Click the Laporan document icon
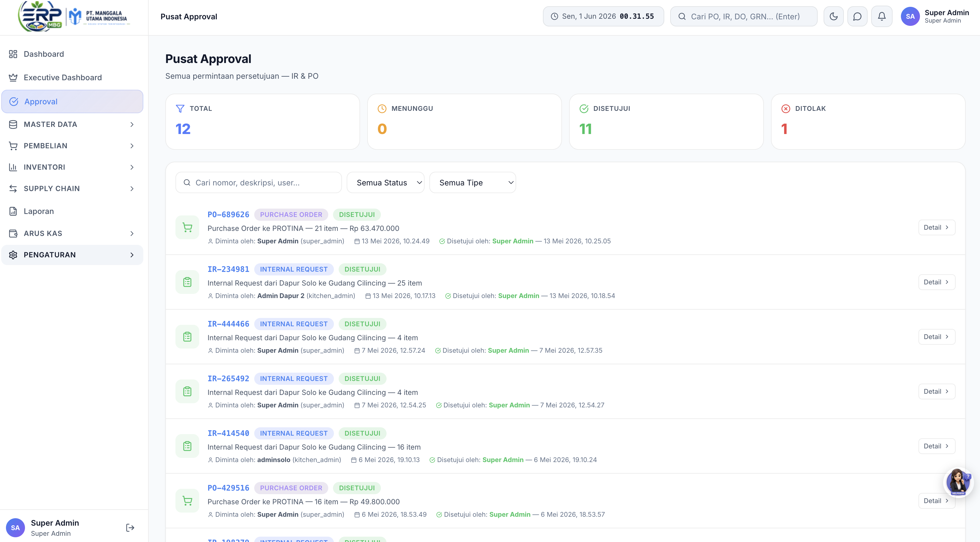The height and width of the screenshot is (542, 980). [x=13, y=211]
